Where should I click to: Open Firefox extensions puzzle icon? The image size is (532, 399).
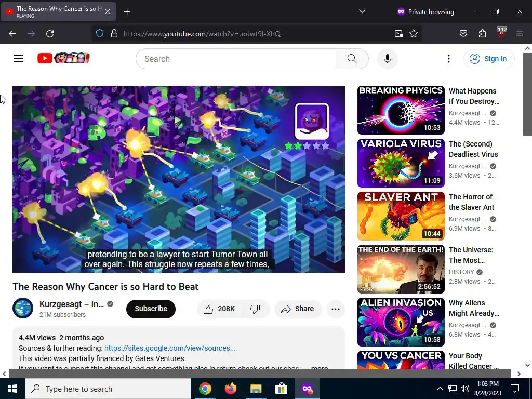pyautogui.click(x=482, y=34)
